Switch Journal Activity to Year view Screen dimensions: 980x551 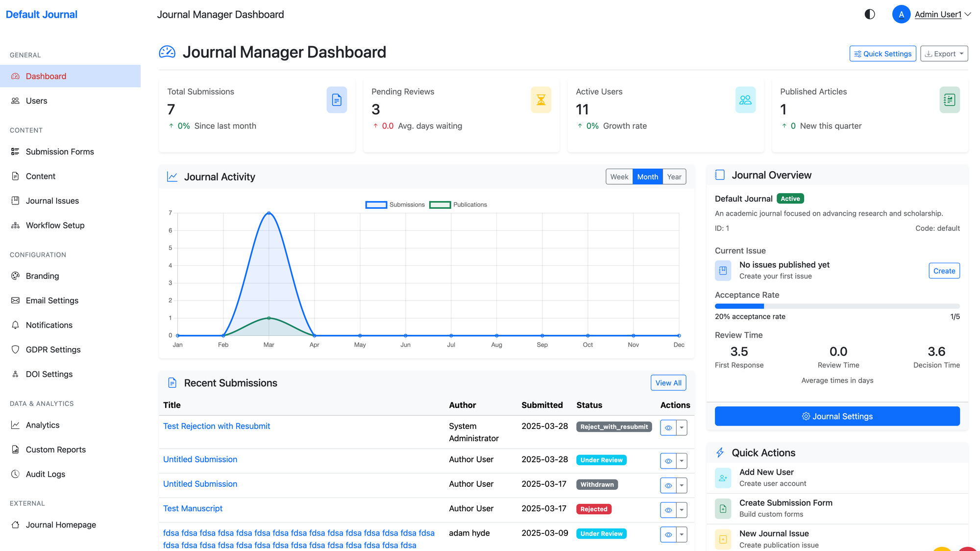click(674, 177)
